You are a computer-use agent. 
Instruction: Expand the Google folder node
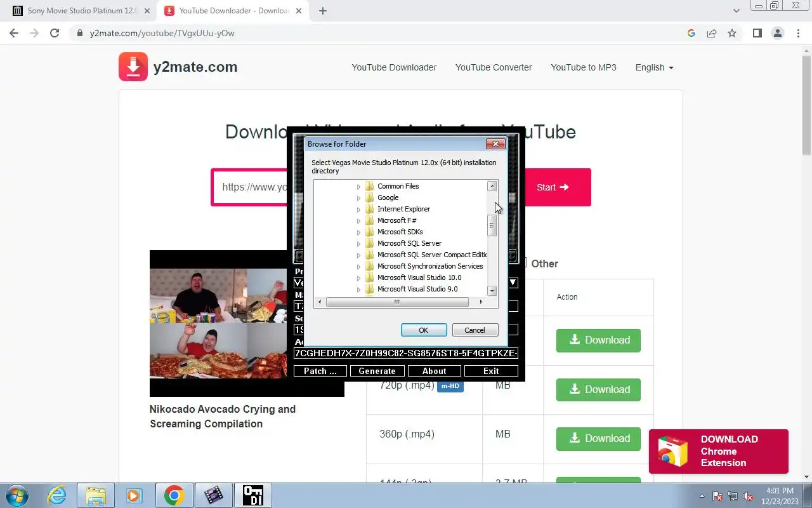(x=358, y=198)
